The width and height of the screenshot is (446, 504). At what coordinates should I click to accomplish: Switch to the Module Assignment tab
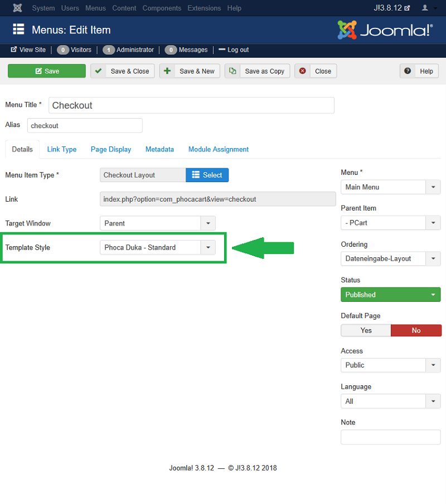point(218,149)
